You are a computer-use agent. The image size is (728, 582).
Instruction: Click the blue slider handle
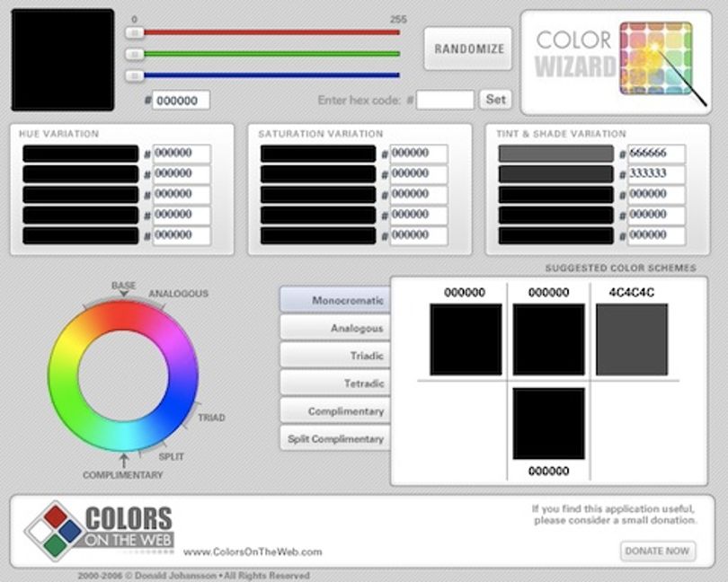[x=135, y=75]
